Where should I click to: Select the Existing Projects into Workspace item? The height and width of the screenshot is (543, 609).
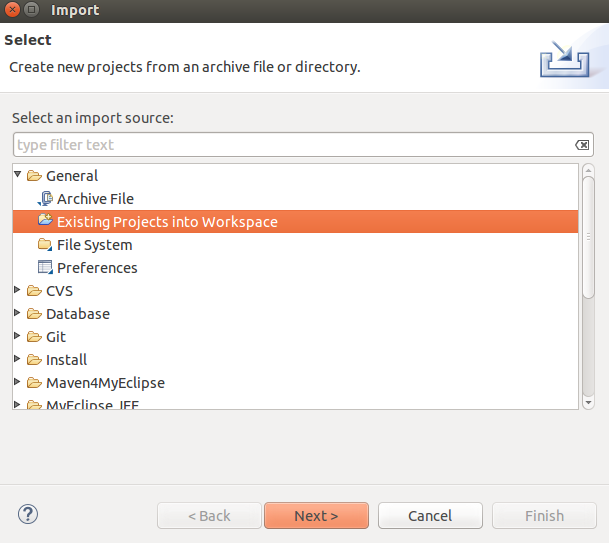[167, 222]
